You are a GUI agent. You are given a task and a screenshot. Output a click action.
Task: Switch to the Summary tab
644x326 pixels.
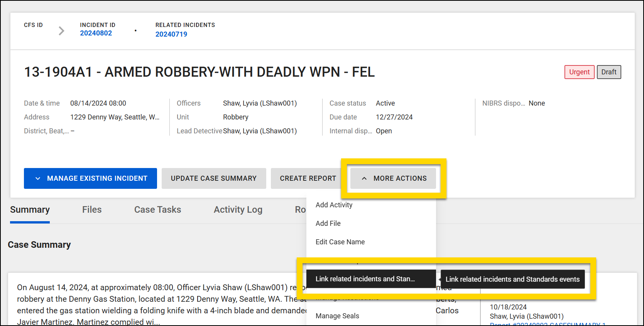[x=30, y=210]
